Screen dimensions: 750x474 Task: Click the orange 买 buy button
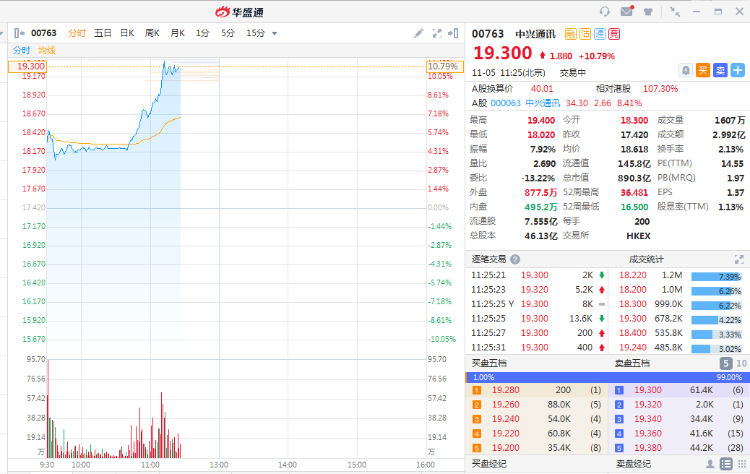point(703,70)
